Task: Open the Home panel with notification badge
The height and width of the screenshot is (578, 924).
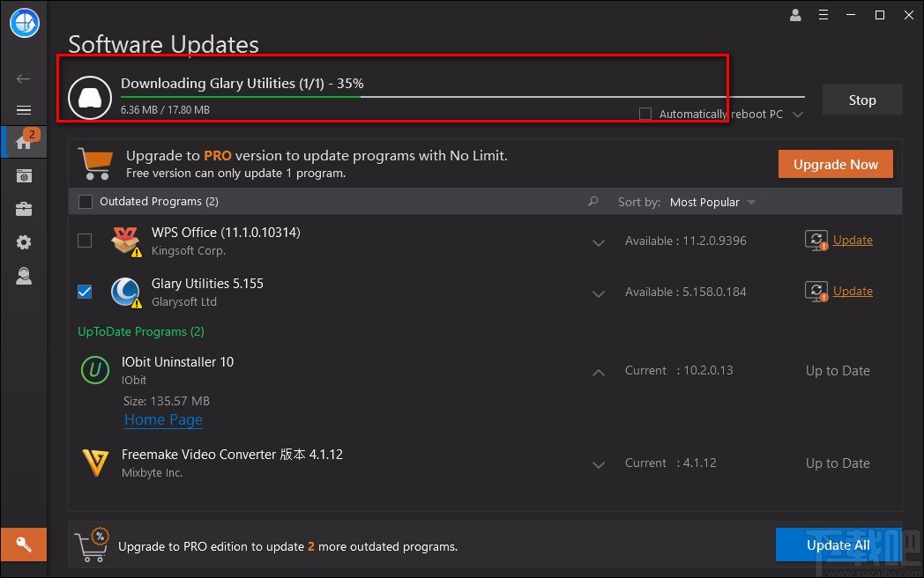Action: tap(24, 143)
